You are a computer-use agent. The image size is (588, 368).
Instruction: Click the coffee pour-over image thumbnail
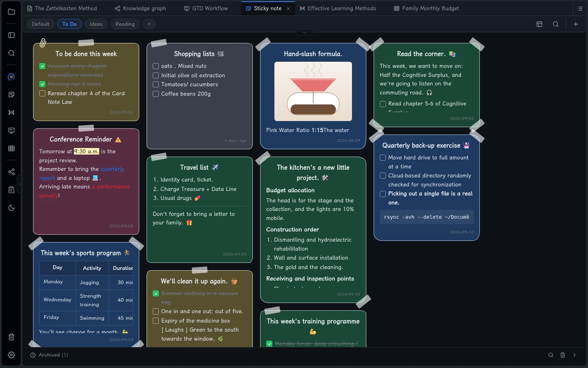tap(313, 91)
